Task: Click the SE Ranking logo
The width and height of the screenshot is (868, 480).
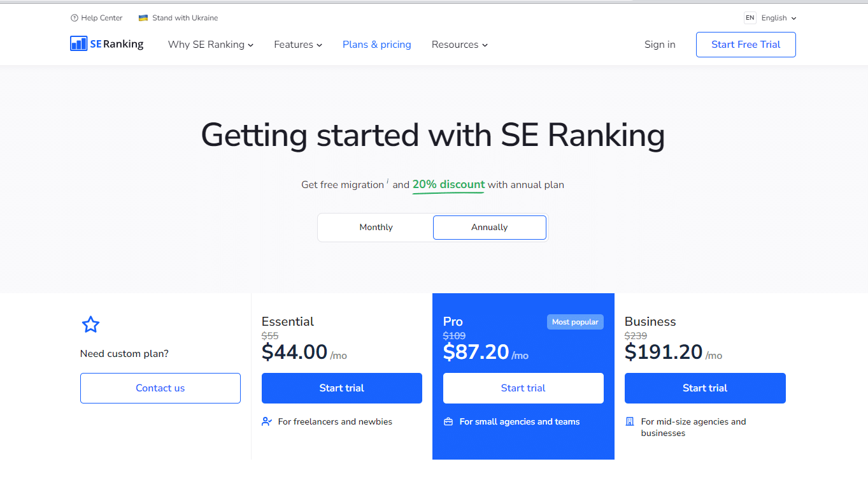Action: 107,44
